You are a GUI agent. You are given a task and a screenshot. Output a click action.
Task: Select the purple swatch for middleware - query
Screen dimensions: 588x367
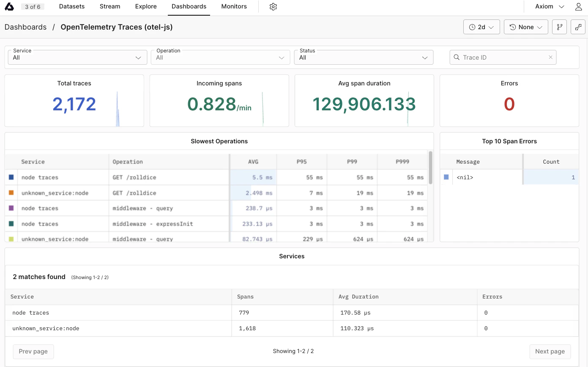point(12,208)
